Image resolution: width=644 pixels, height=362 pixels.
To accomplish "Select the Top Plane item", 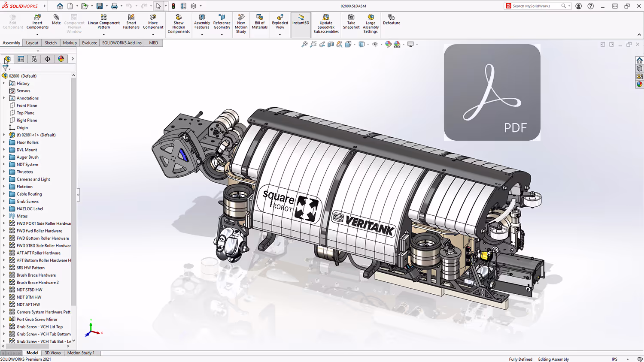I will (25, 113).
